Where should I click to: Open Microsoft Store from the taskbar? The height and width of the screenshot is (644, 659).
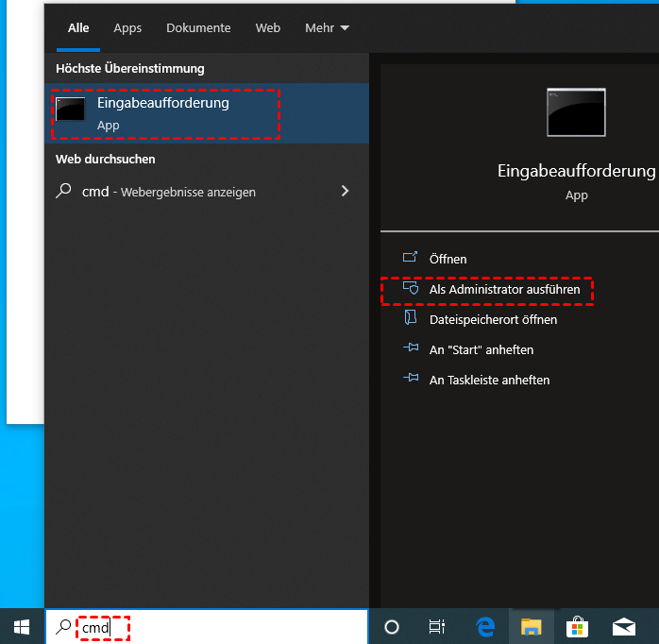point(578,626)
